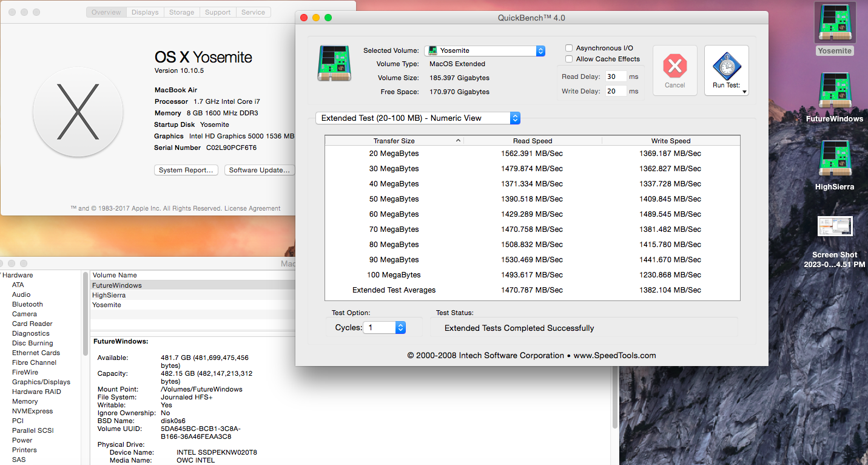This screenshot has width=868, height=465.
Task: Select Bluetooth in System Report sidebar
Action: 27,304
